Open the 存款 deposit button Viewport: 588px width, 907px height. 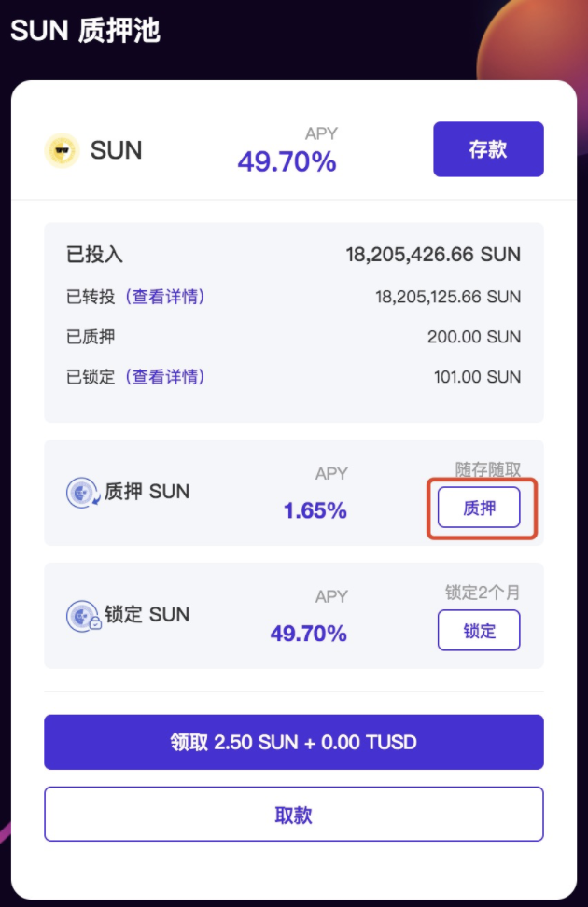[488, 149]
